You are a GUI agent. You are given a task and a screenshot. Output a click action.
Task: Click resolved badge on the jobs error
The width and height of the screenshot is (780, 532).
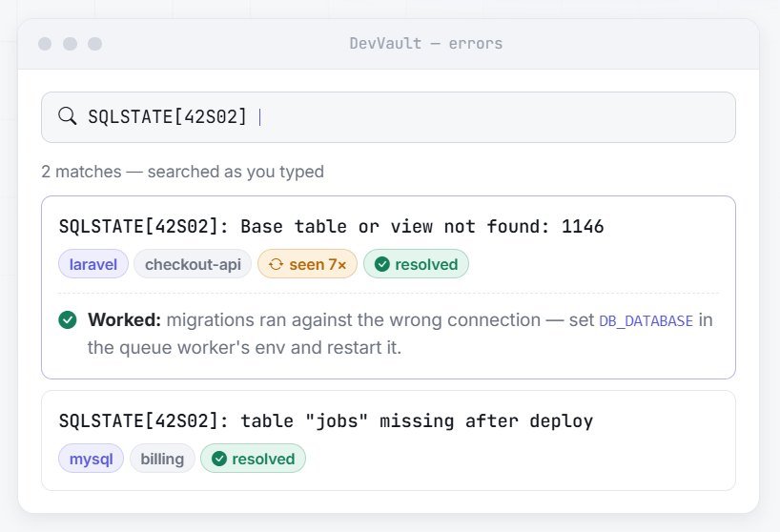point(254,459)
